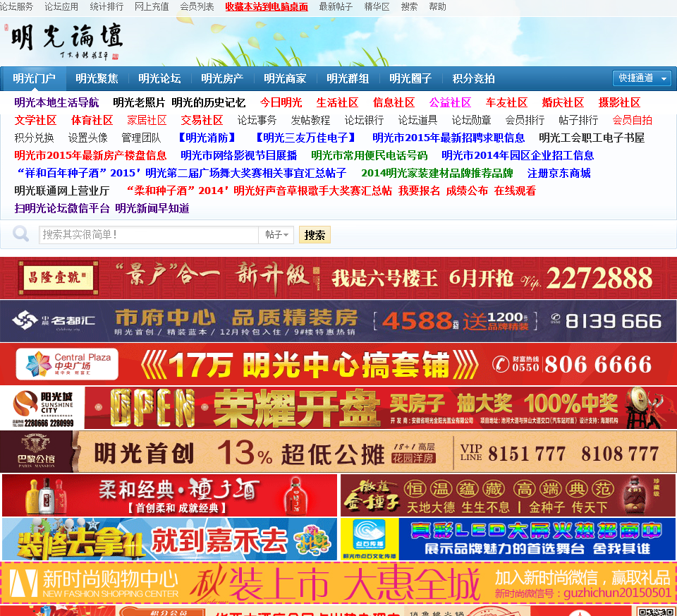Image resolution: width=677 pixels, height=616 pixels.
Task: Open the 交易社区 link
Action: 202,120
